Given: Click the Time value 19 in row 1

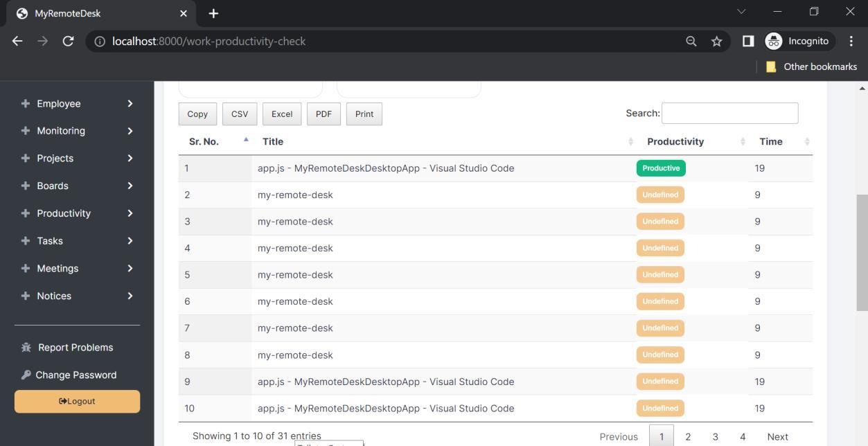Looking at the screenshot, I should 760,168.
